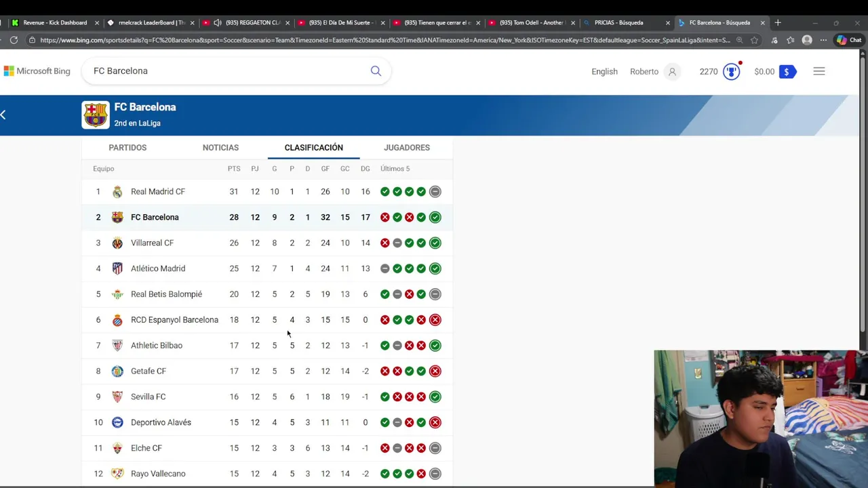Screen dimensions: 868x488
Task: Switch to the NOTICIAS tab
Action: pyautogui.click(x=220, y=148)
